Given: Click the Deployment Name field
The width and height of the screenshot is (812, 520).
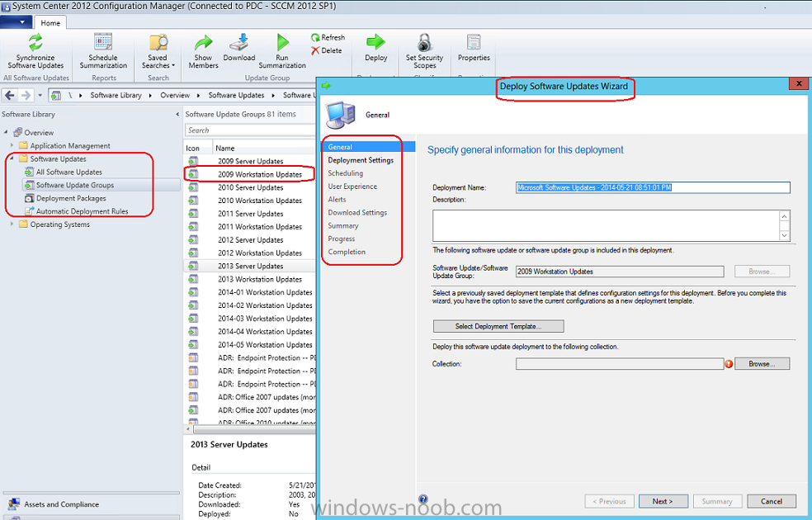Looking at the screenshot, I should 653,187.
